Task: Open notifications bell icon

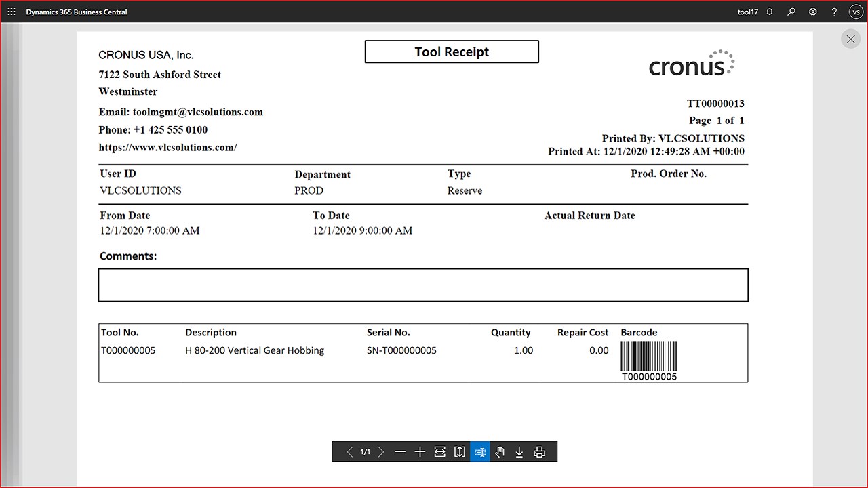Action: (x=770, y=12)
